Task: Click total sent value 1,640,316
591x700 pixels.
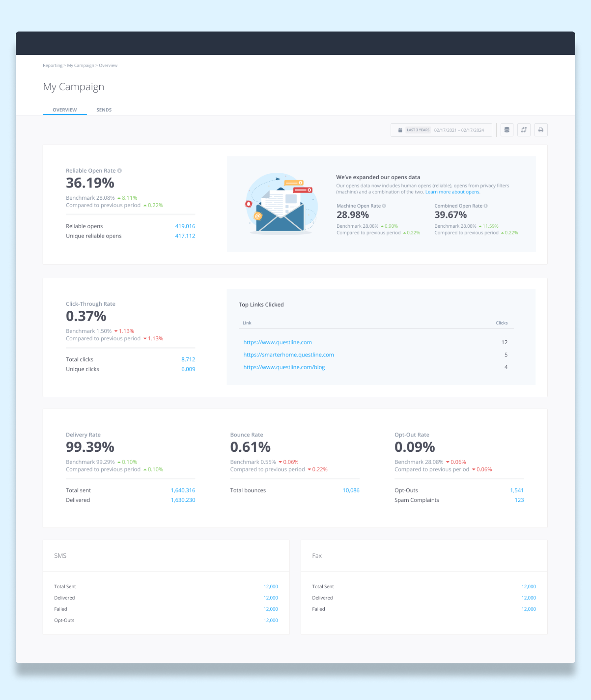Action: 183,490
